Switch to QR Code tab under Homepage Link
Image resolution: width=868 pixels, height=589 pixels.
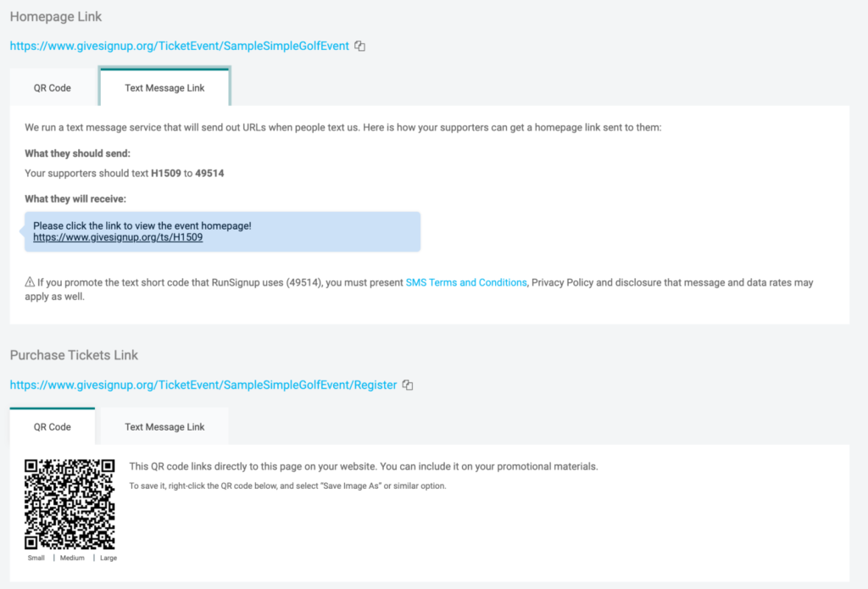(x=53, y=88)
